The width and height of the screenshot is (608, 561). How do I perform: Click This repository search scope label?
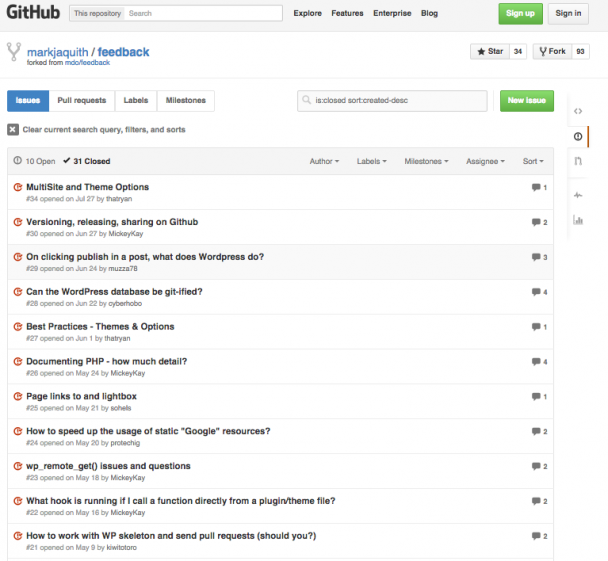[x=97, y=13]
